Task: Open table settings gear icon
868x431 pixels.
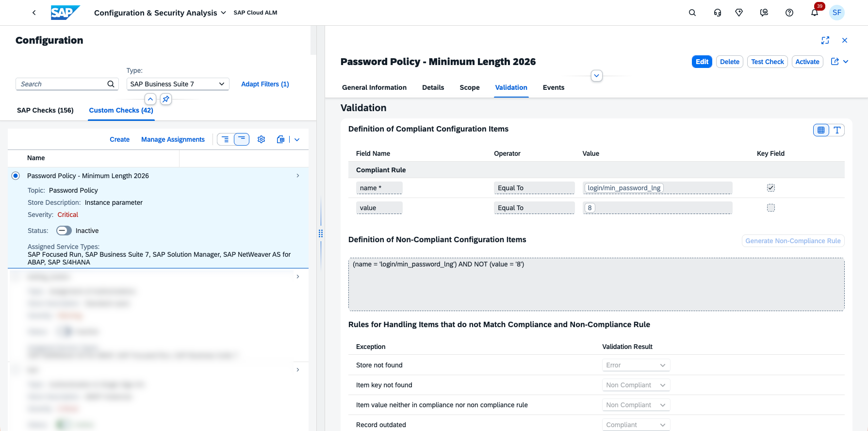Action: click(261, 139)
